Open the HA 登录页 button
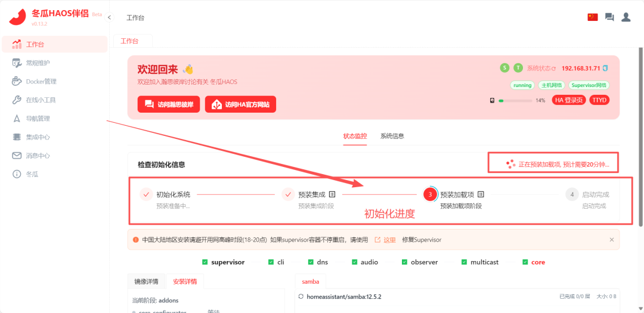The width and height of the screenshot is (644, 313). pyautogui.click(x=569, y=100)
